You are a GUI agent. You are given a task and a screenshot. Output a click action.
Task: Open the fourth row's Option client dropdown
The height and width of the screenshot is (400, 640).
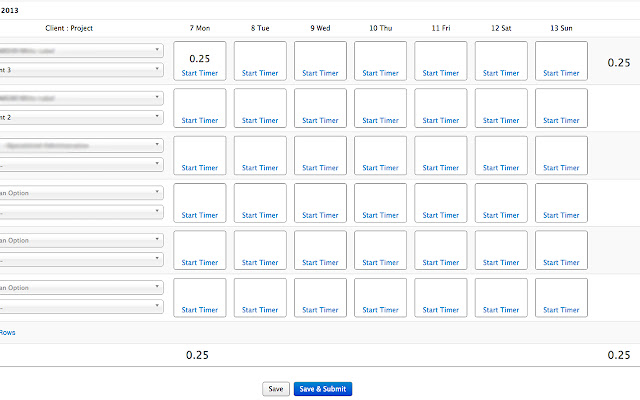click(x=80, y=192)
